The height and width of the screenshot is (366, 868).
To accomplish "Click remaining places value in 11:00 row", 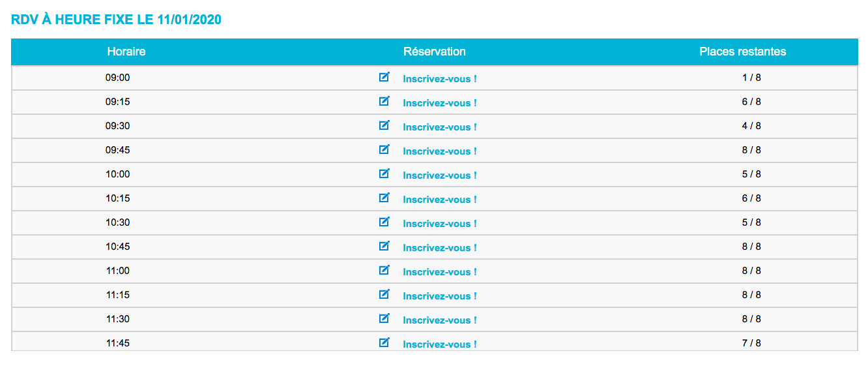I will pos(751,271).
